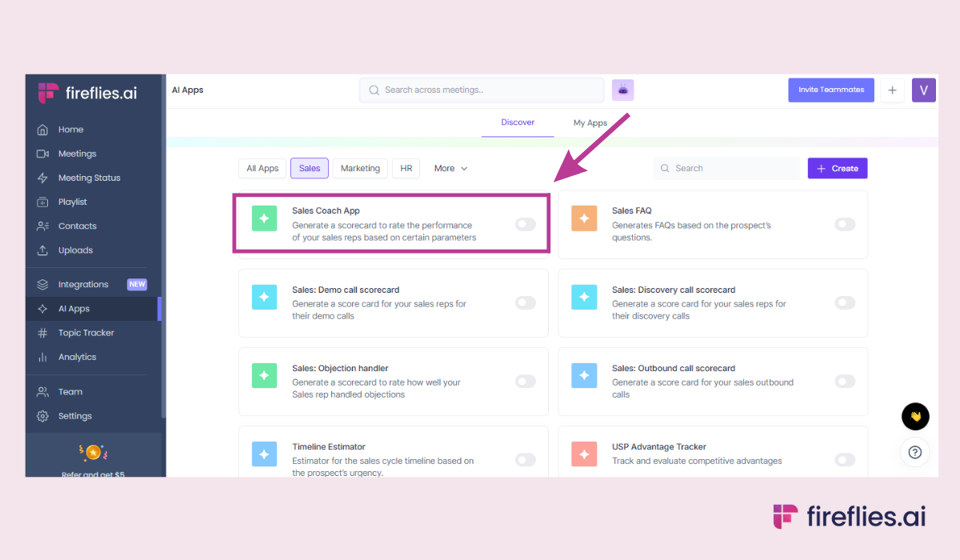Click the plus icon next to Invite Teammates
This screenshot has width=960, height=560.
[892, 90]
